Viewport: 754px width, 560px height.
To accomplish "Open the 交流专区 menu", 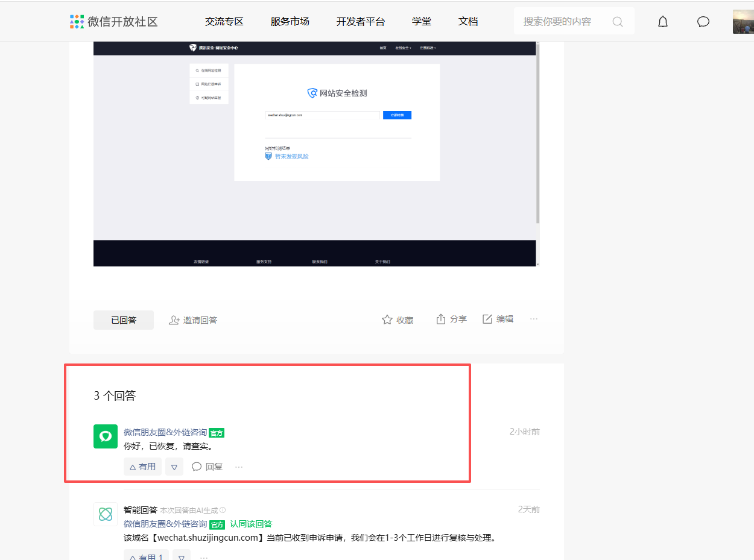I will 224,22.
